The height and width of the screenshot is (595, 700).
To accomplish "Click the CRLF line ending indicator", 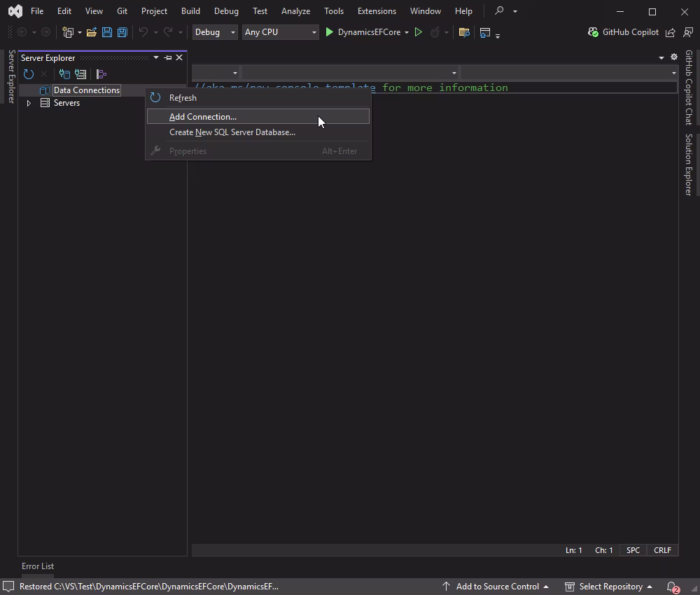I will (662, 550).
